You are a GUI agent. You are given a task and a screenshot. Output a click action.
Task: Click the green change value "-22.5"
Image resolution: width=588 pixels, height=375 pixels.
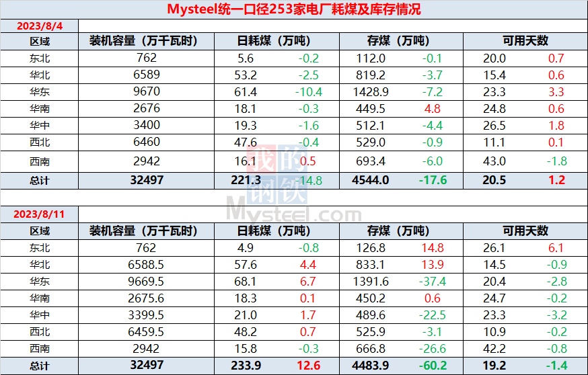433,315
